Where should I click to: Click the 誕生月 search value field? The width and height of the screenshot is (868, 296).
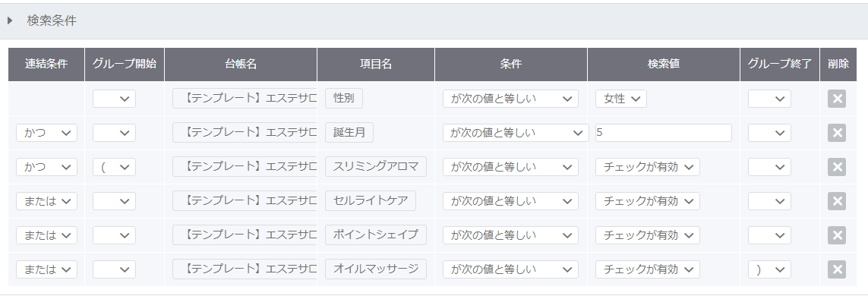click(664, 133)
